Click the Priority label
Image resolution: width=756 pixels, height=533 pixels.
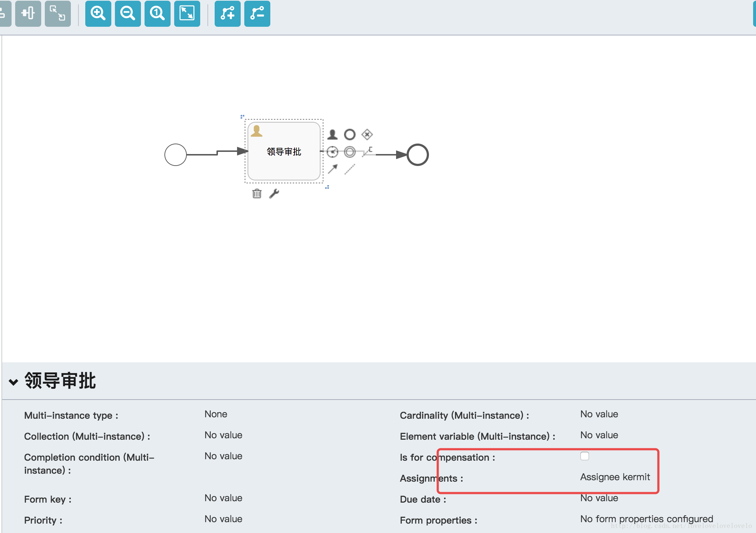click(x=43, y=520)
